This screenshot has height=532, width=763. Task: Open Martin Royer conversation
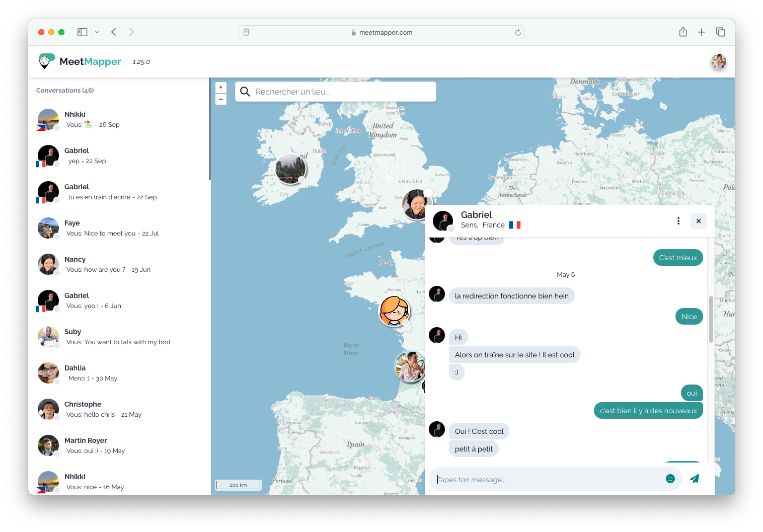point(119,446)
